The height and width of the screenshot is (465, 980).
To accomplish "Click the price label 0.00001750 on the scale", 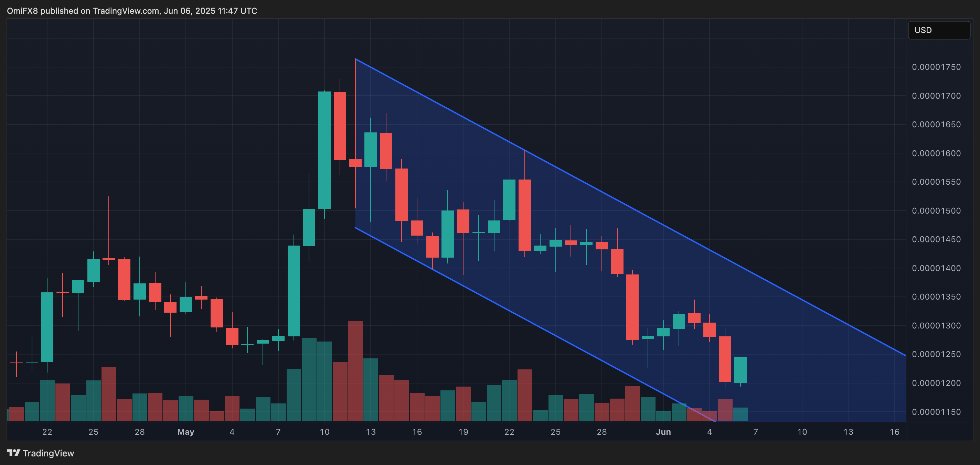I will click(x=937, y=67).
